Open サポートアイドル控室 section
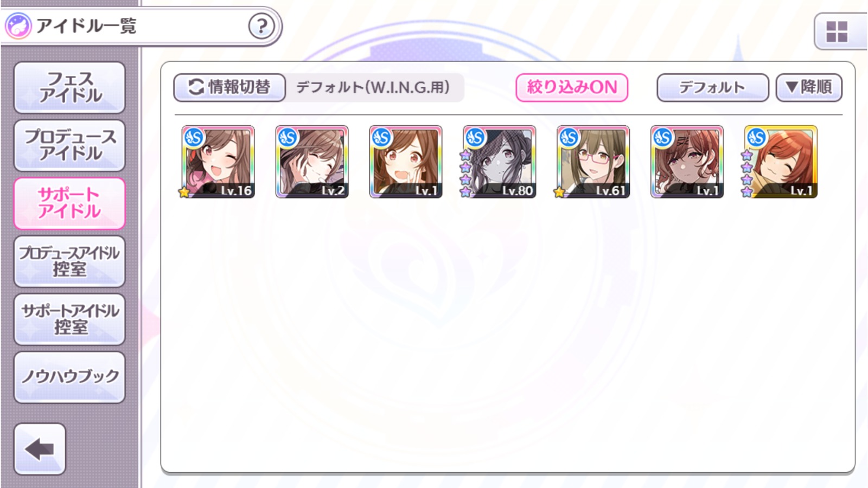The height and width of the screenshot is (488, 868). coord(69,319)
